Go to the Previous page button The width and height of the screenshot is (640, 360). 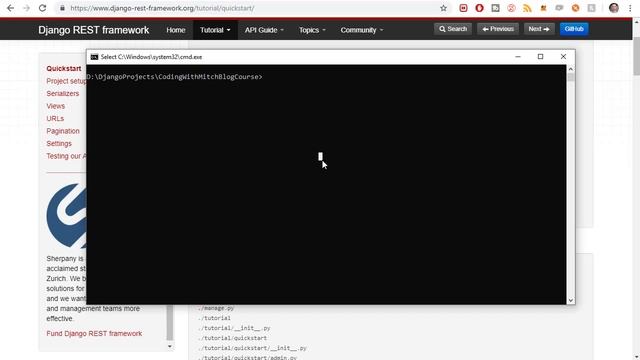[x=498, y=29]
